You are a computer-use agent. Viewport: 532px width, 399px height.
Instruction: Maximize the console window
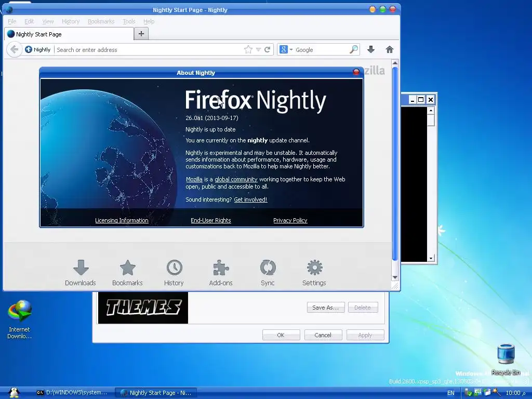pyautogui.click(x=421, y=100)
